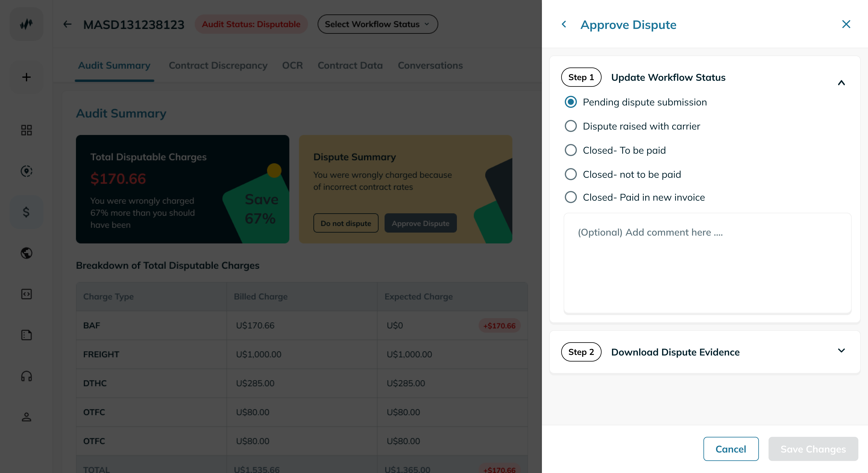Select Pending dispute submission radio

(x=571, y=102)
